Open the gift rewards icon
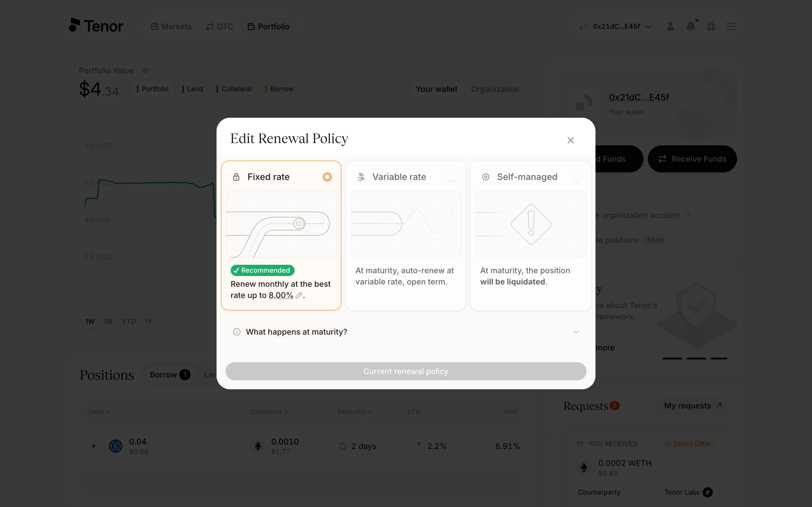This screenshot has height=507, width=812. pos(711,26)
